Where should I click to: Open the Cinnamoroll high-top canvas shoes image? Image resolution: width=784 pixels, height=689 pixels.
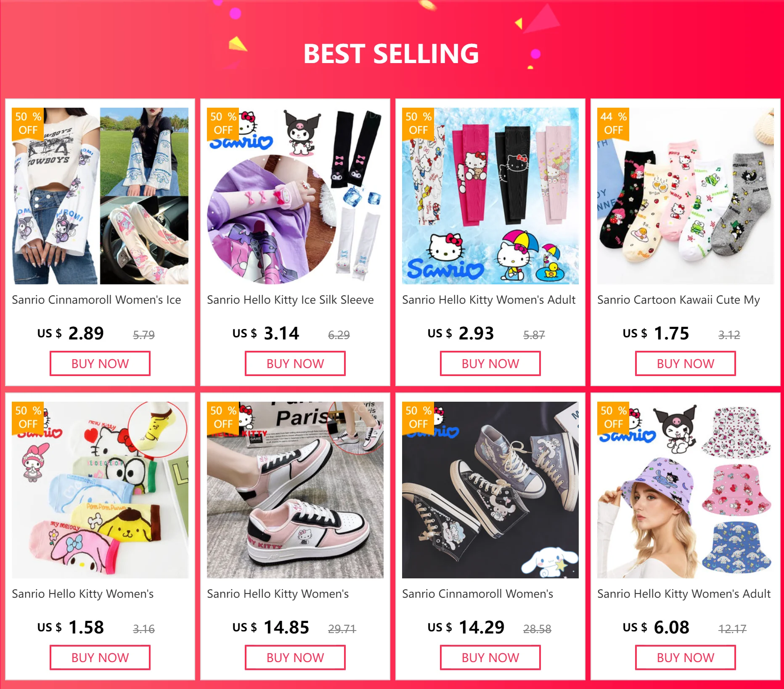(x=490, y=490)
